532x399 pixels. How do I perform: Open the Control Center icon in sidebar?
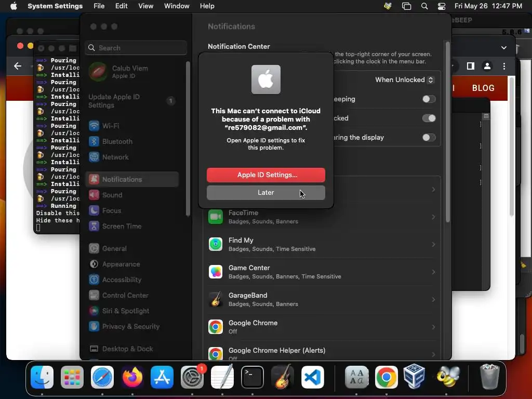coord(94,295)
